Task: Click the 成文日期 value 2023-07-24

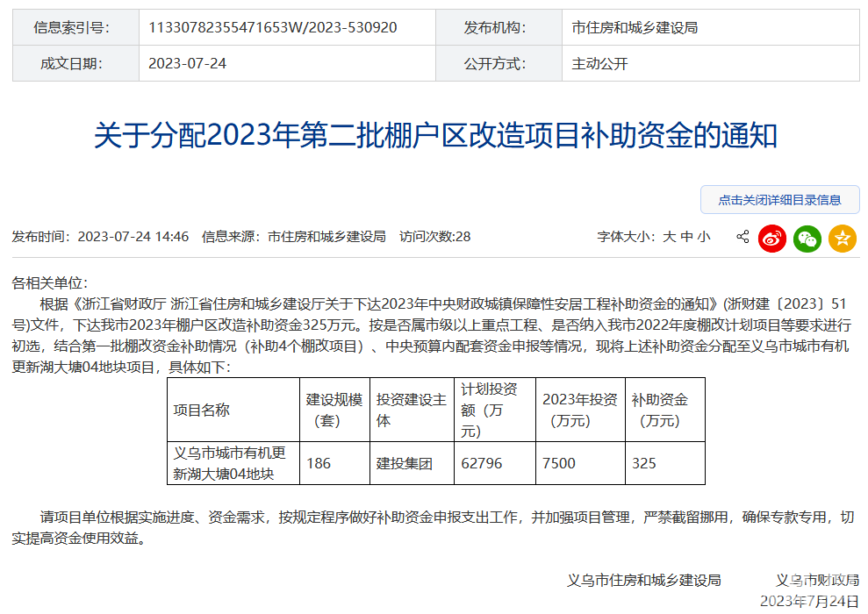Action: pyautogui.click(x=187, y=63)
